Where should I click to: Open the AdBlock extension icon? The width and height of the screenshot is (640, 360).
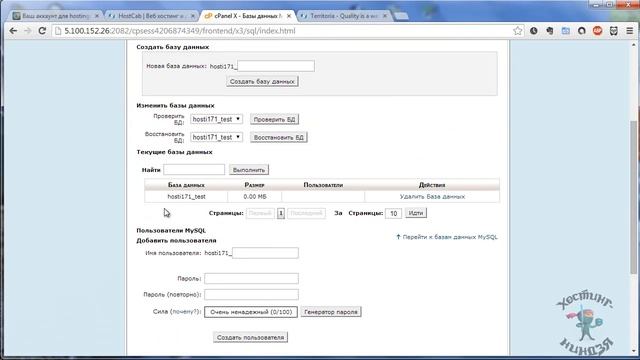[598, 31]
